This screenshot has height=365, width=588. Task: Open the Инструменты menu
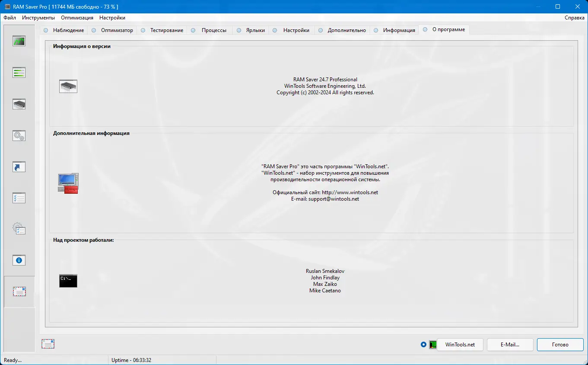38,18
